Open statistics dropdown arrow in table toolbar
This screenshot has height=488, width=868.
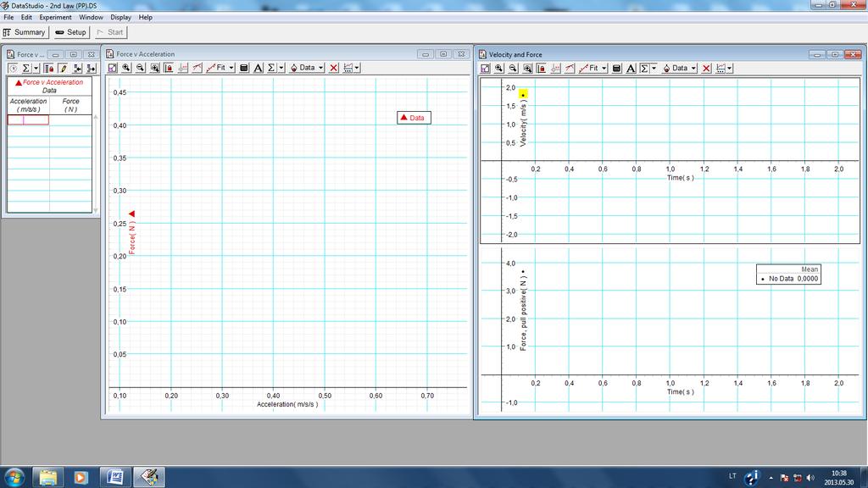coord(36,68)
